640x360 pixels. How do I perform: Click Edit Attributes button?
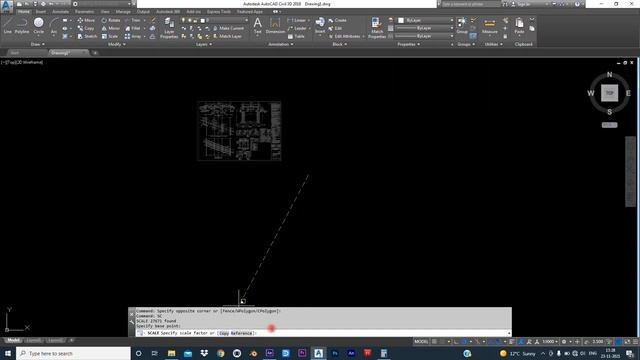point(345,36)
